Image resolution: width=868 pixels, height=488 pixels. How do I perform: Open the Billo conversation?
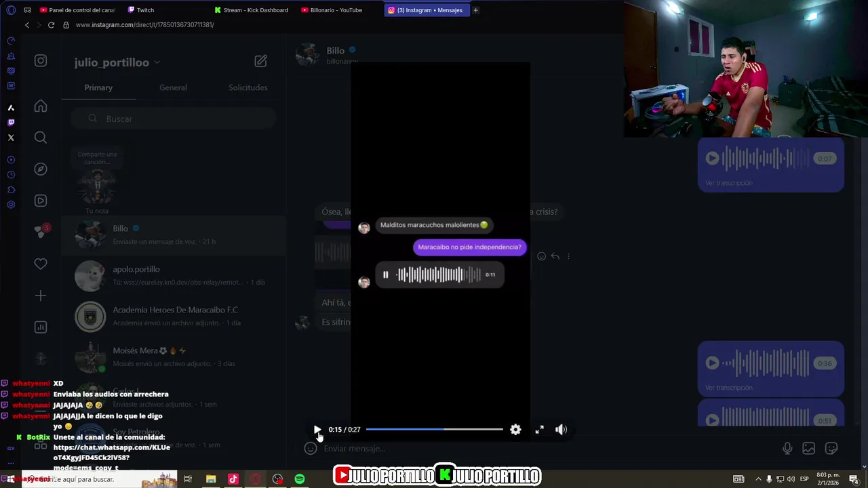click(x=173, y=235)
